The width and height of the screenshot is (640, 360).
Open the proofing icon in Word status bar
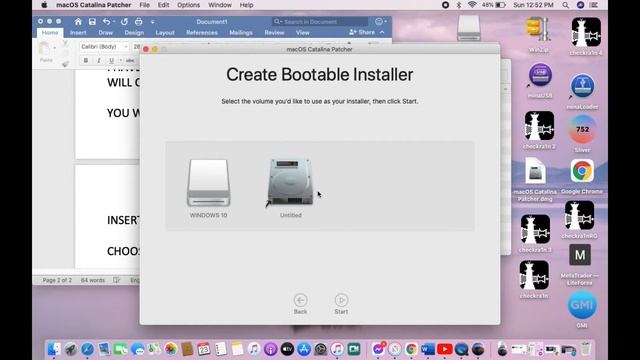pyautogui.click(x=117, y=280)
